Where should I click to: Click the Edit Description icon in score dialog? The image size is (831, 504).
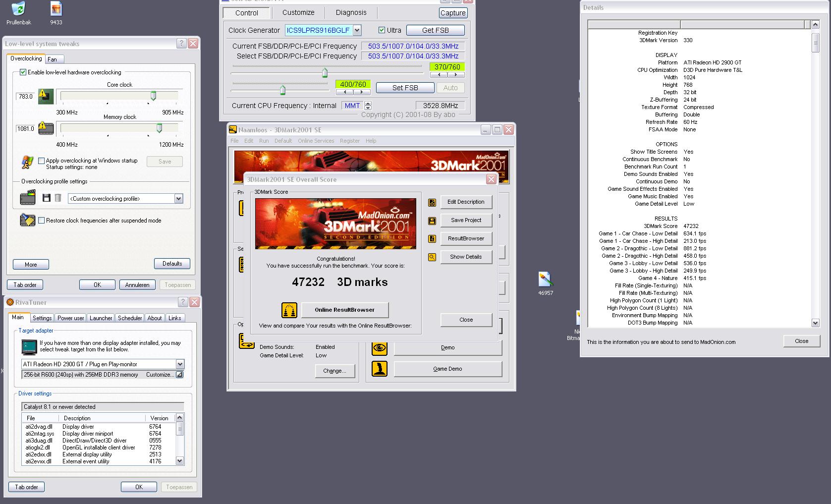(432, 202)
